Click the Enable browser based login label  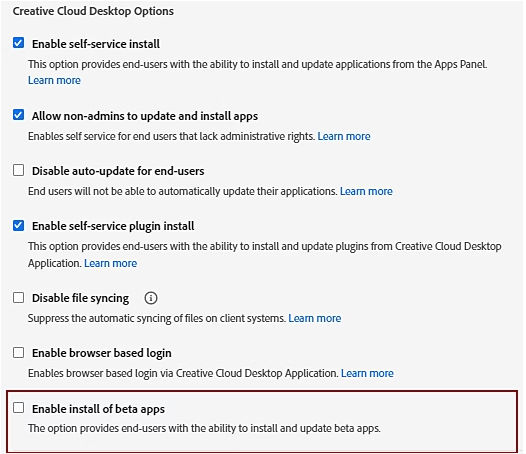[102, 353]
